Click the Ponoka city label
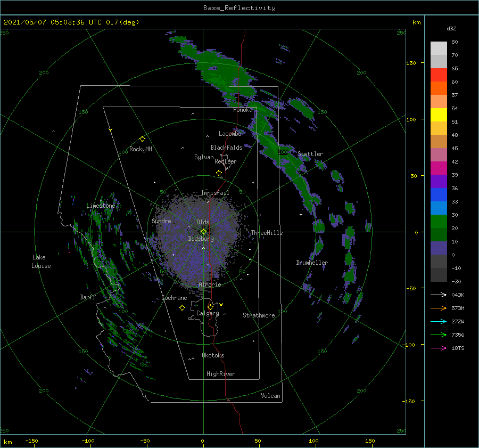 pyautogui.click(x=243, y=110)
